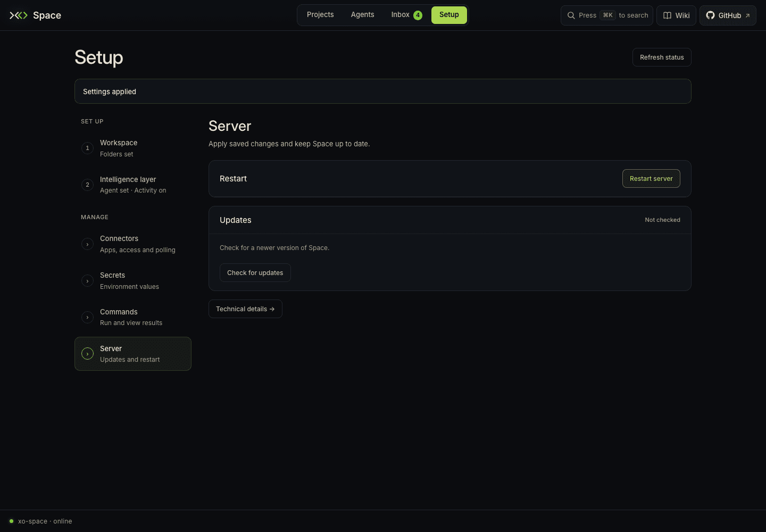Expand the Connectors chevron

pos(87,244)
